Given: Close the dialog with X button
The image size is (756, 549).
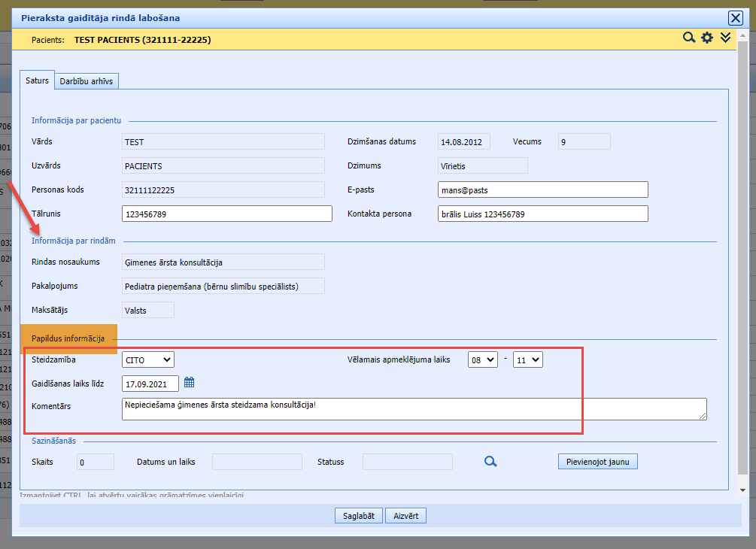Looking at the screenshot, I should coord(735,18).
